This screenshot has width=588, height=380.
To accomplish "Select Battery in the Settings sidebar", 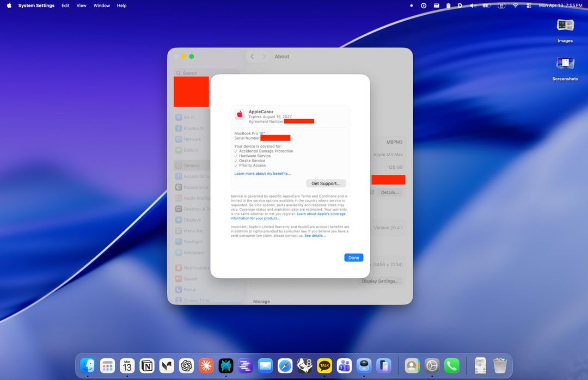I will [x=191, y=150].
